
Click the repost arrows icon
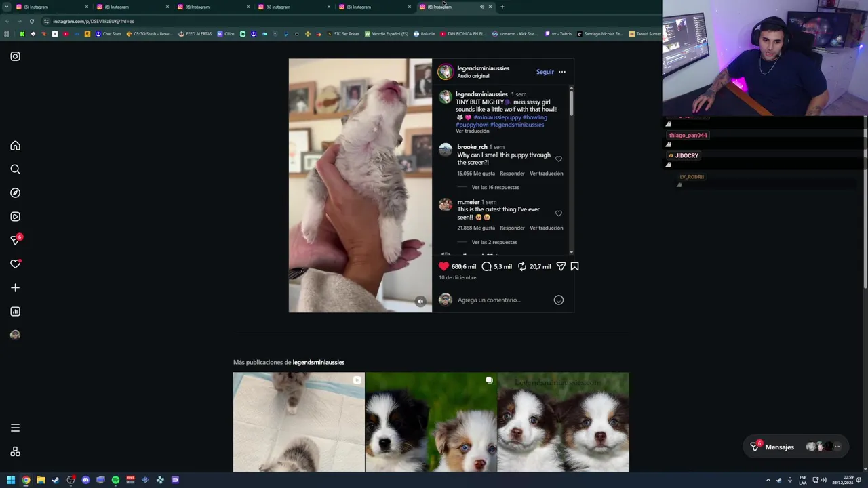pyautogui.click(x=522, y=266)
